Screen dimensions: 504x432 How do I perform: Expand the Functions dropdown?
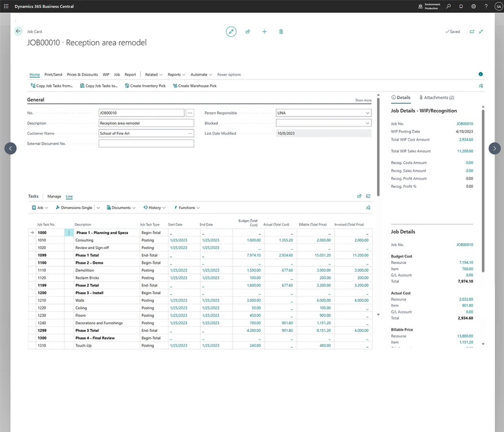click(187, 208)
